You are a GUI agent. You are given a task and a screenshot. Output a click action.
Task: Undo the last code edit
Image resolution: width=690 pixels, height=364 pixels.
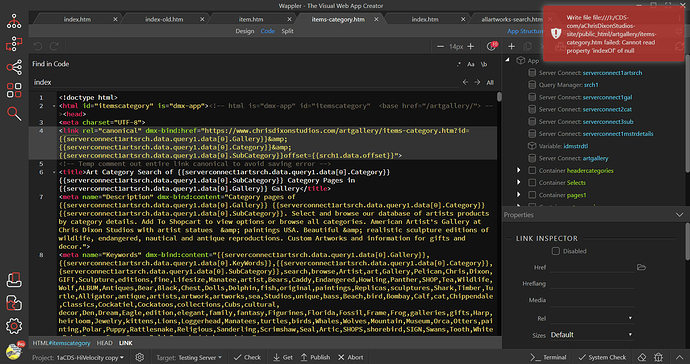pyautogui.click(x=38, y=46)
